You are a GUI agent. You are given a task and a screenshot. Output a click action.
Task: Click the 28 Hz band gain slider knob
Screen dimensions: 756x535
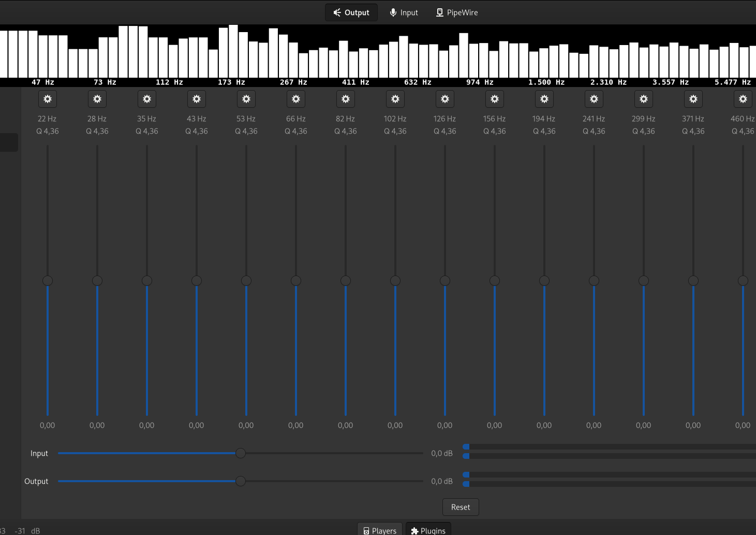97,281
